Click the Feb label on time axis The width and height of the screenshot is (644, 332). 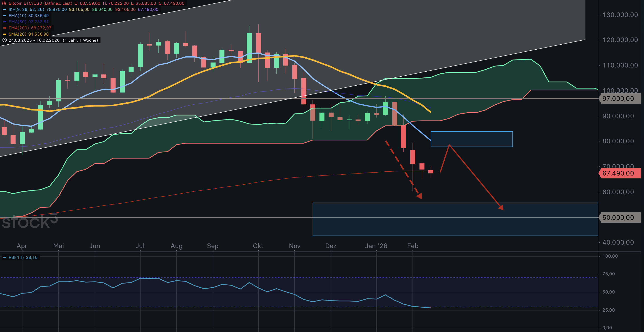[x=413, y=246]
